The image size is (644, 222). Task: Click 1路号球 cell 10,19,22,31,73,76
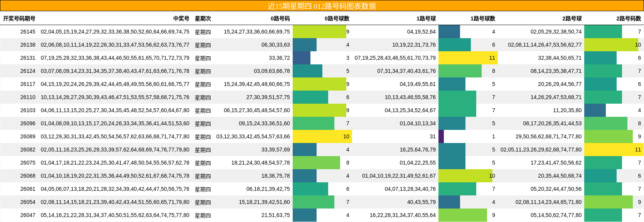point(414,45)
